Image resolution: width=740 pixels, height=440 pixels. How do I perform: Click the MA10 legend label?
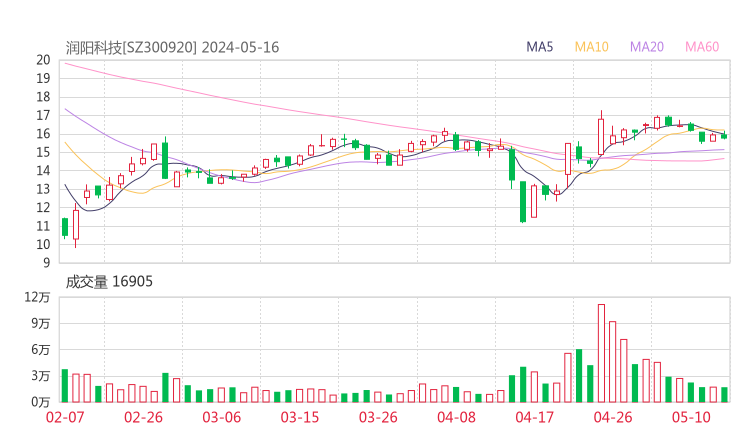click(x=591, y=47)
